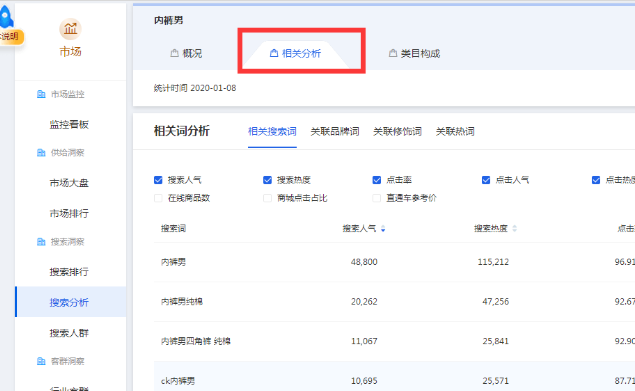Uncheck the 点击热度 checkbox
Image resolution: width=635 pixels, height=391 pixels.
click(596, 180)
